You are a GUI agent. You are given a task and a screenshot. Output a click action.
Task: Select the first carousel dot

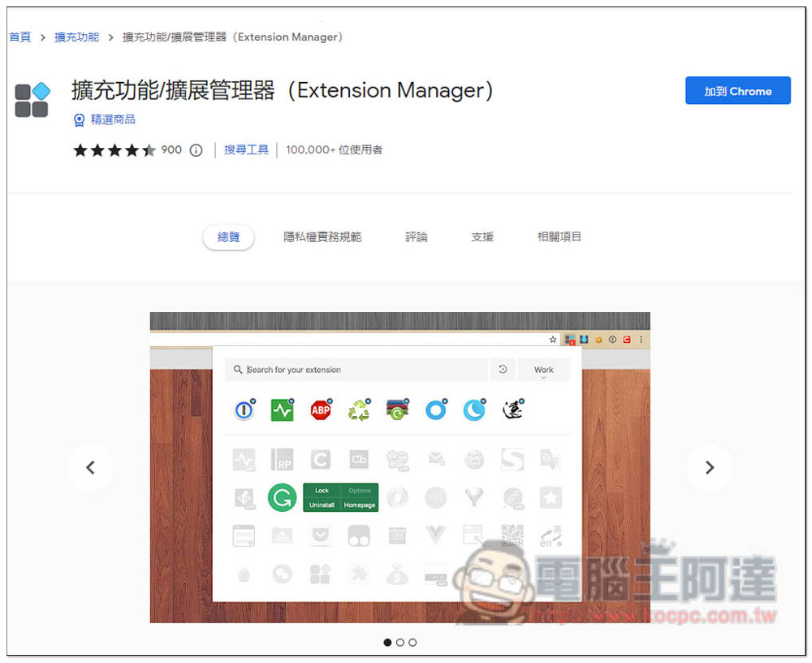pyautogui.click(x=387, y=642)
